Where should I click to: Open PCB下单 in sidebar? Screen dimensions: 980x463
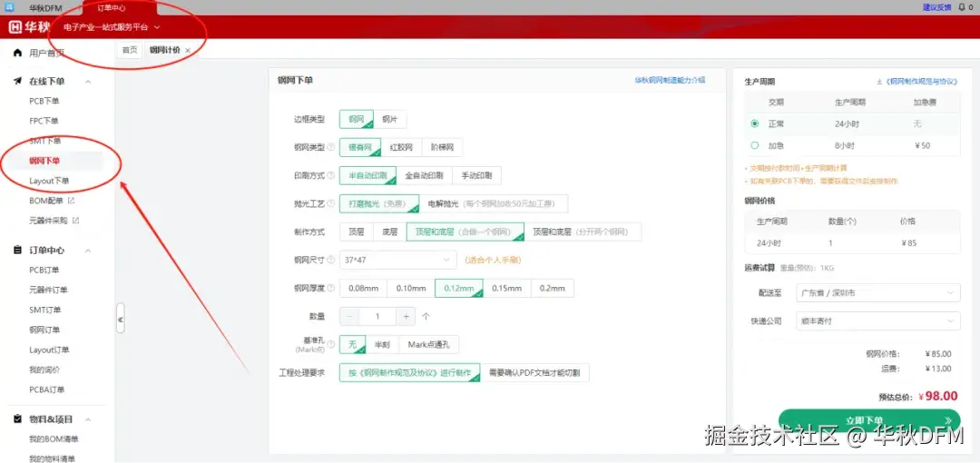pyautogui.click(x=44, y=101)
